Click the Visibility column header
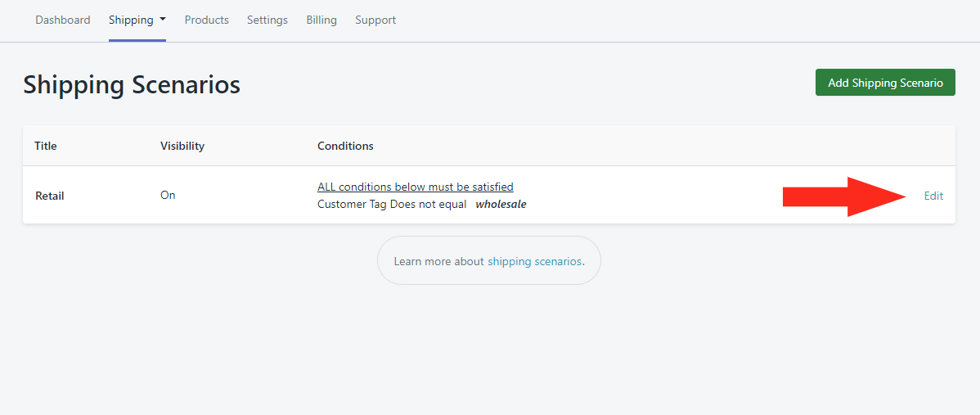 coord(182,146)
